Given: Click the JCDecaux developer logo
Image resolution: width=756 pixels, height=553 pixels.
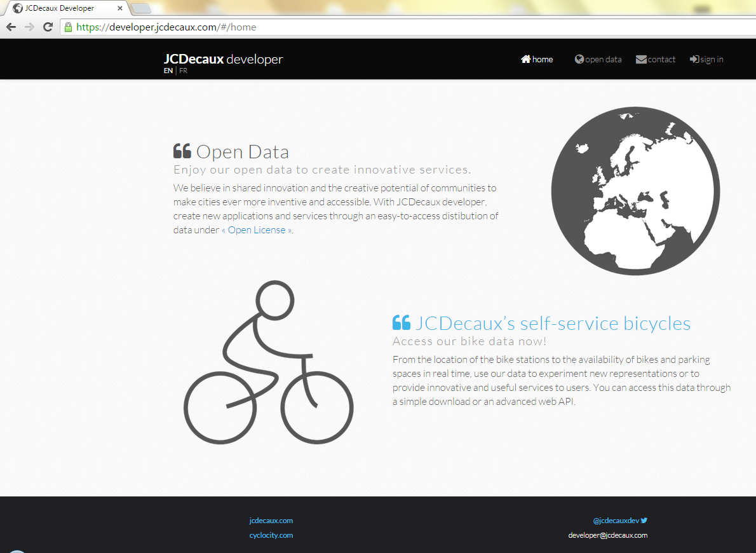Looking at the screenshot, I should (223, 59).
